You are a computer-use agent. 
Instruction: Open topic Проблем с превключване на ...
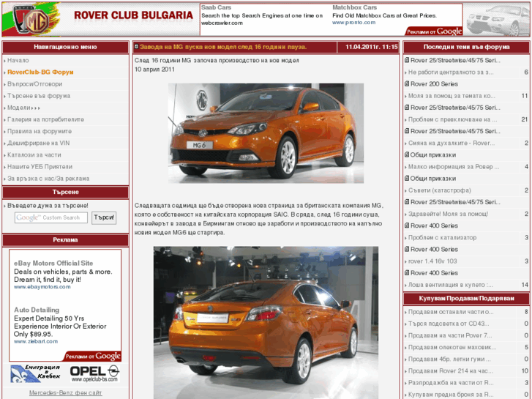[x=453, y=119]
